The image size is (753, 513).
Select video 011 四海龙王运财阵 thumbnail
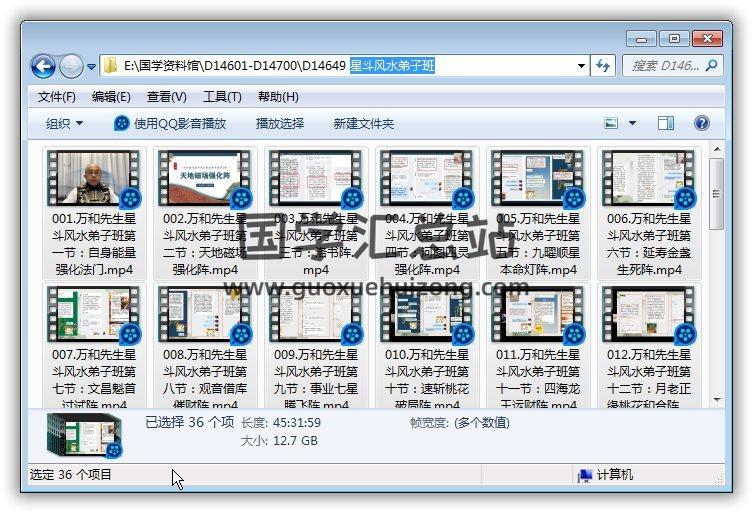tap(538, 315)
